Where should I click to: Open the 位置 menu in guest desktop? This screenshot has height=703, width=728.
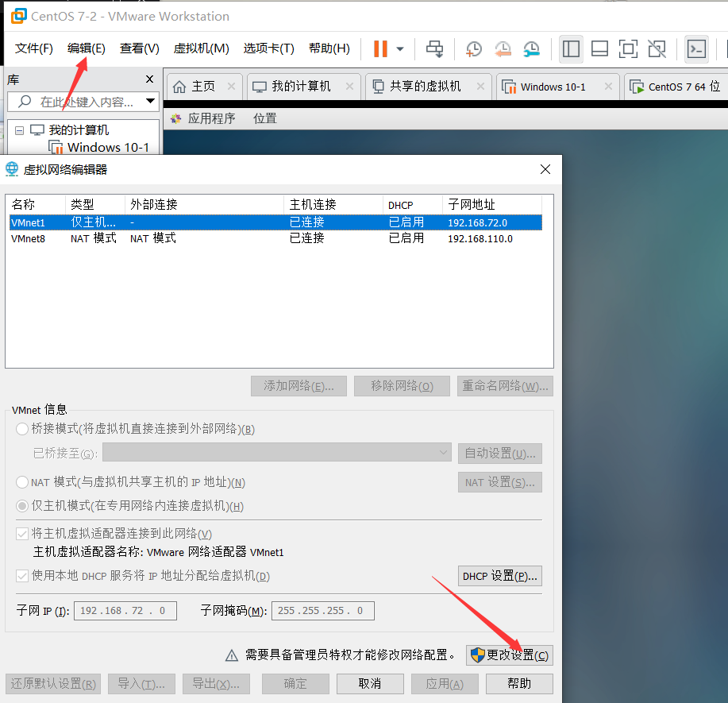[x=264, y=118]
